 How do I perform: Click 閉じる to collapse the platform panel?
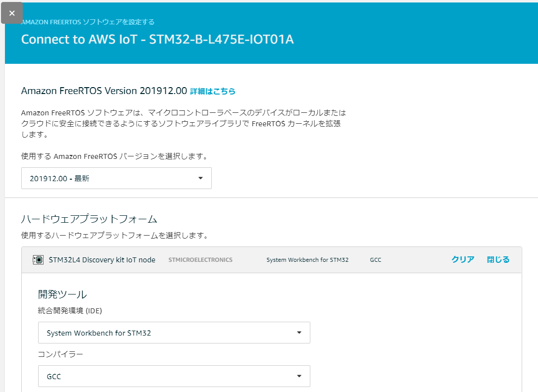[x=498, y=259]
